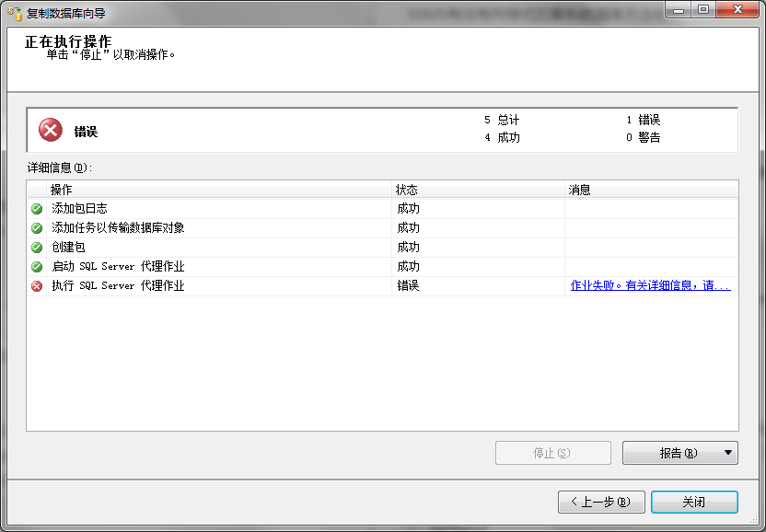Open the 作业失败 error details link
The width and height of the screenshot is (766, 532).
[650, 286]
